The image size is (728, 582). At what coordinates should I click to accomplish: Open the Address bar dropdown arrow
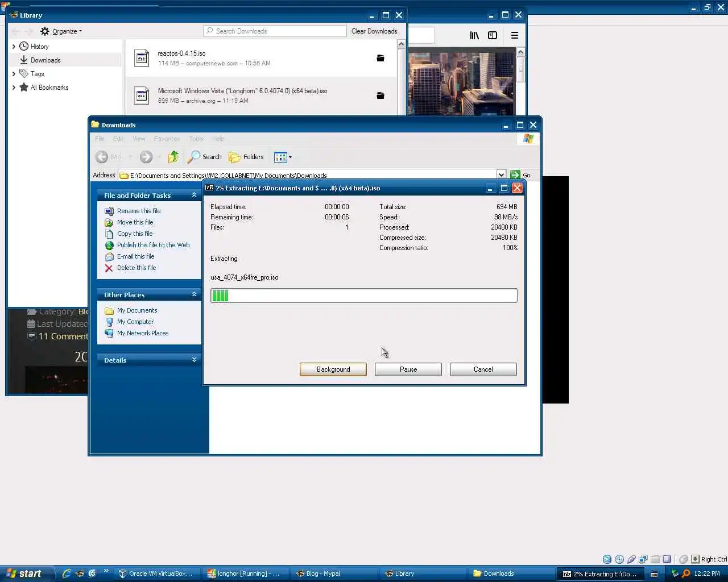point(501,175)
